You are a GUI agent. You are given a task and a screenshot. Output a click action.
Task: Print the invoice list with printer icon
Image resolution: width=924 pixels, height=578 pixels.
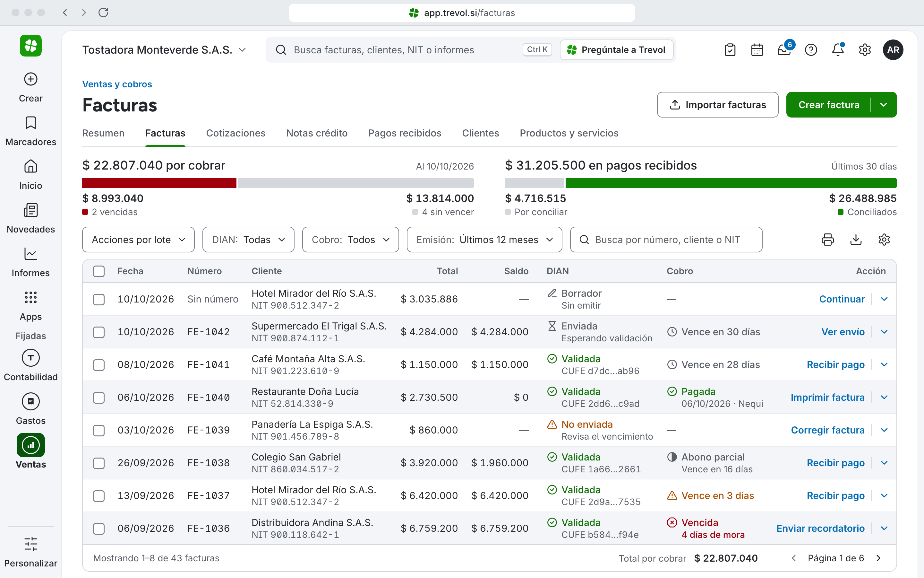pos(828,240)
